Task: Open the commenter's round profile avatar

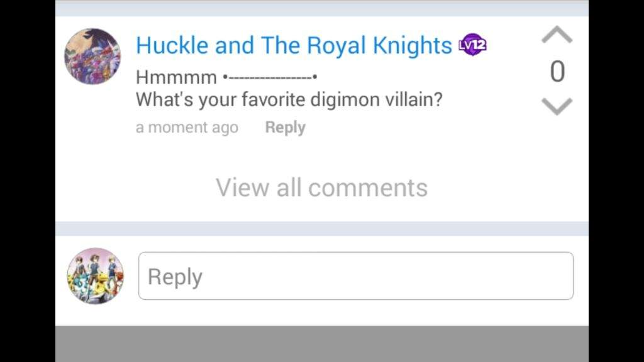Action: [92, 56]
